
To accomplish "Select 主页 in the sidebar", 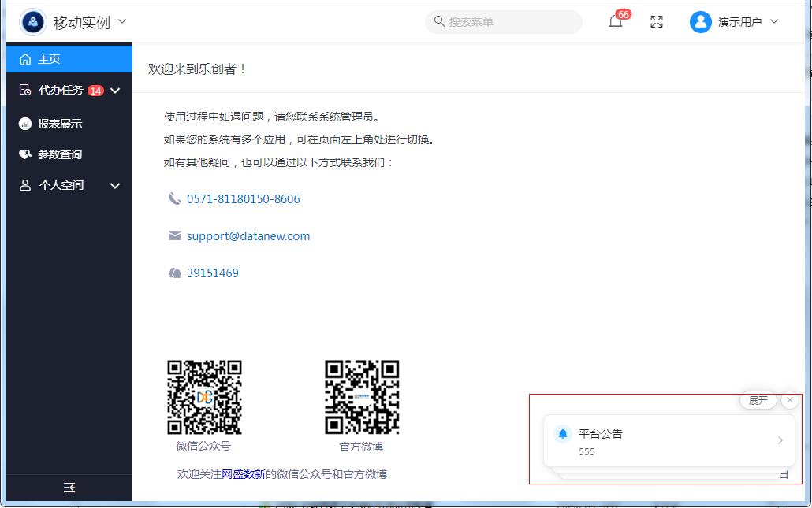I will (x=49, y=59).
